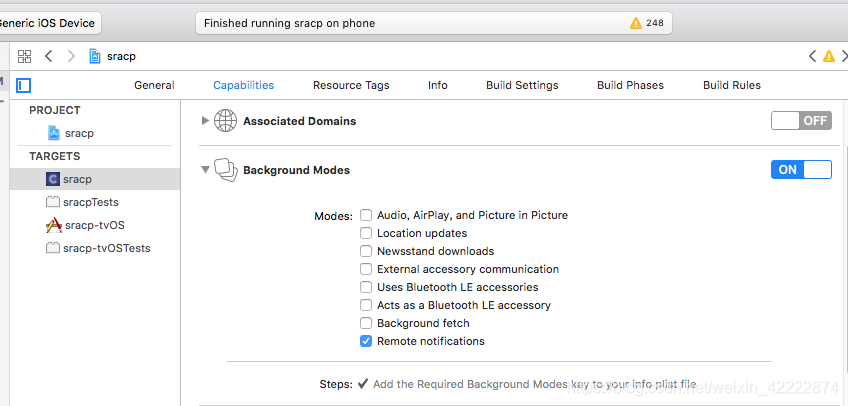Go forward with the right chevron
This screenshot has height=406, width=848.
(x=71, y=56)
